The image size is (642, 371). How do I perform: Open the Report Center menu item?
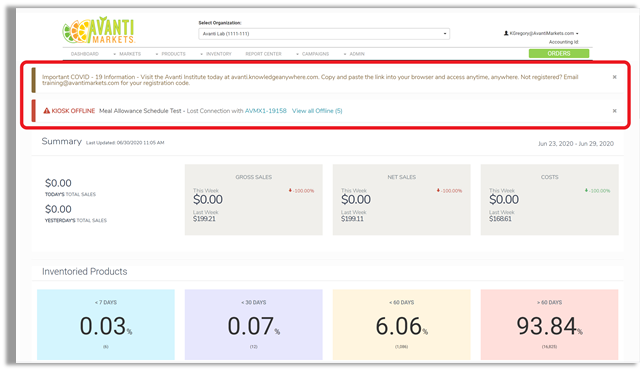pyautogui.click(x=263, y=54)
